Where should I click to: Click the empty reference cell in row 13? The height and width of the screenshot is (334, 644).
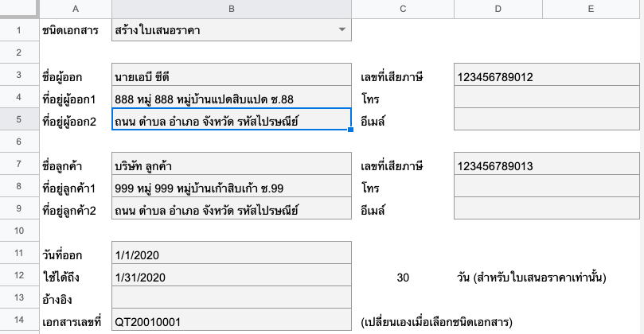coord(232,297)
